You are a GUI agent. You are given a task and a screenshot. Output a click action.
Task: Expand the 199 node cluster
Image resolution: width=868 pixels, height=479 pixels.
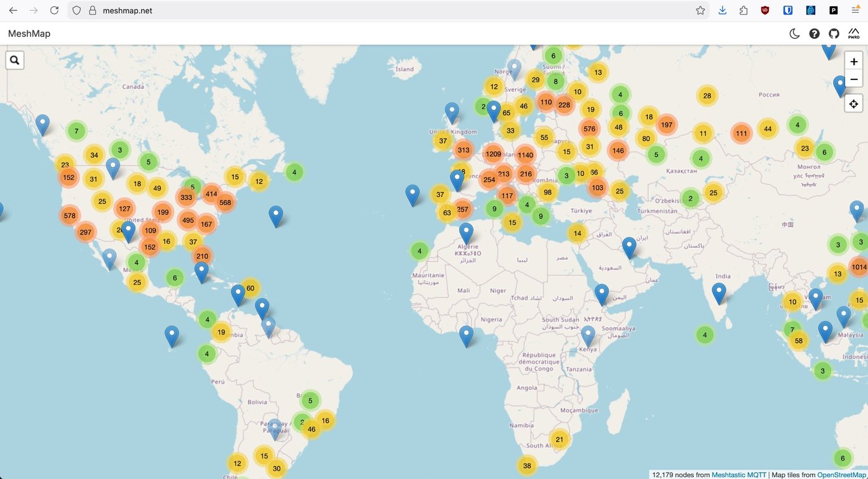tap(163, 212)
